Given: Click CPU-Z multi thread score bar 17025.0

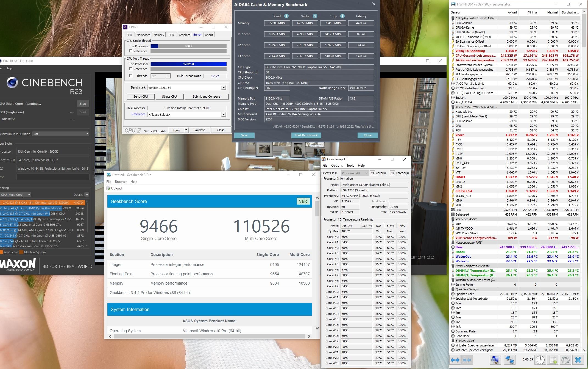Looking at the screenshot, I should (x=188, y=64).
